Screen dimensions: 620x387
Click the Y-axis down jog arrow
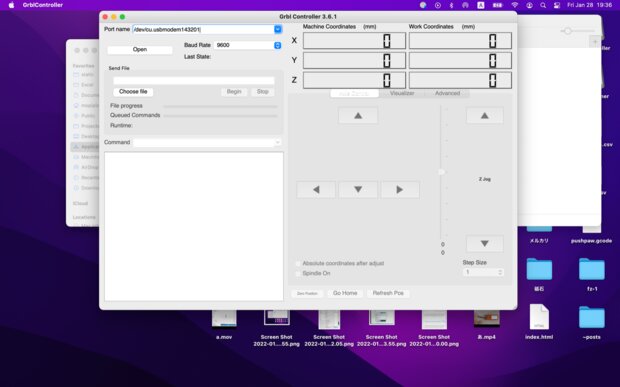click(x=358, y=190)
